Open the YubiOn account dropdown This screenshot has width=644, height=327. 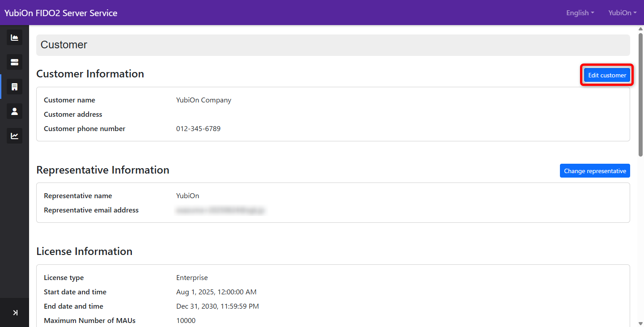(x=623, y=13)
